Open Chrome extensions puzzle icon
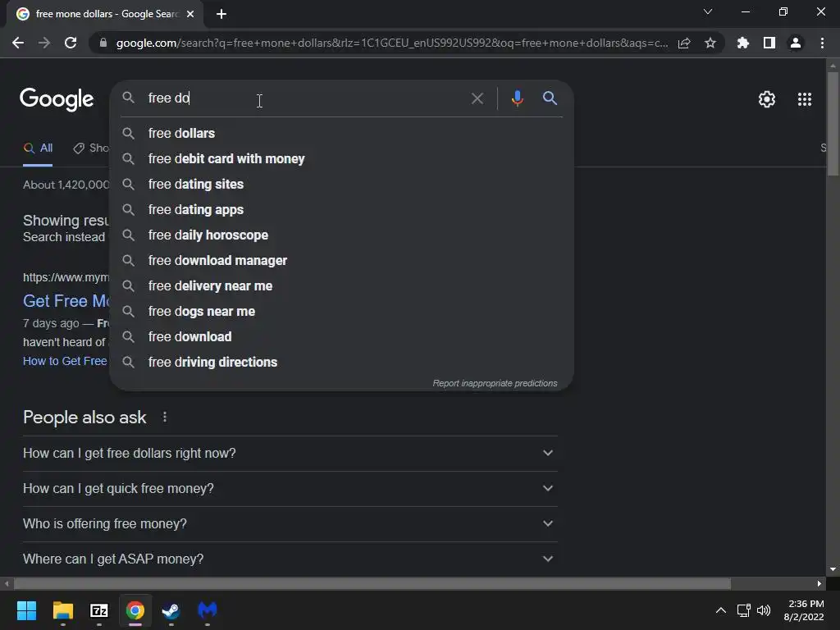 tap(743, 43)
